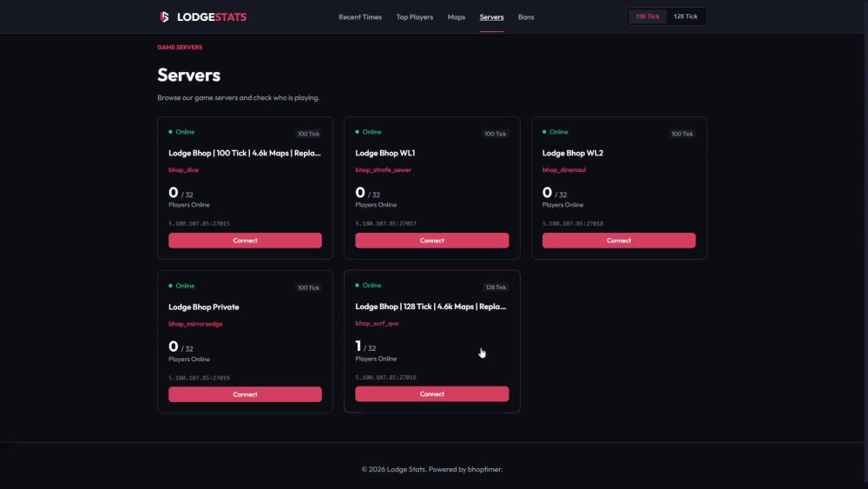Click the Lodge Stats copyright footer text
868x489 pixels.
tap(431, 469)
